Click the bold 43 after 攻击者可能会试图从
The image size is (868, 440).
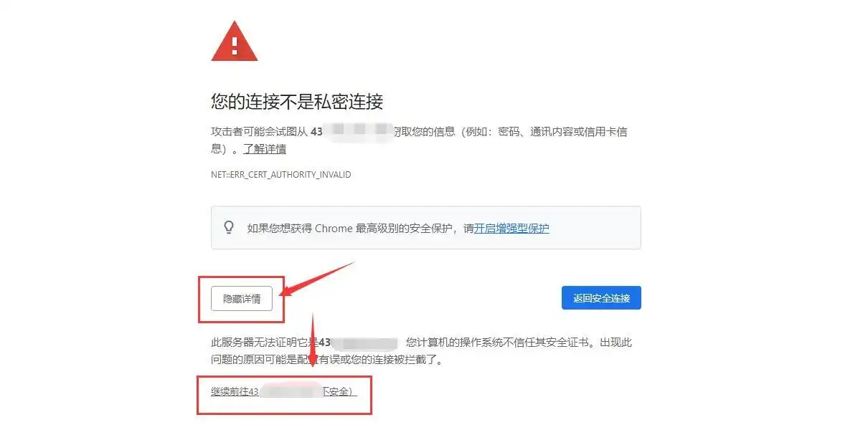pos(317,132)
